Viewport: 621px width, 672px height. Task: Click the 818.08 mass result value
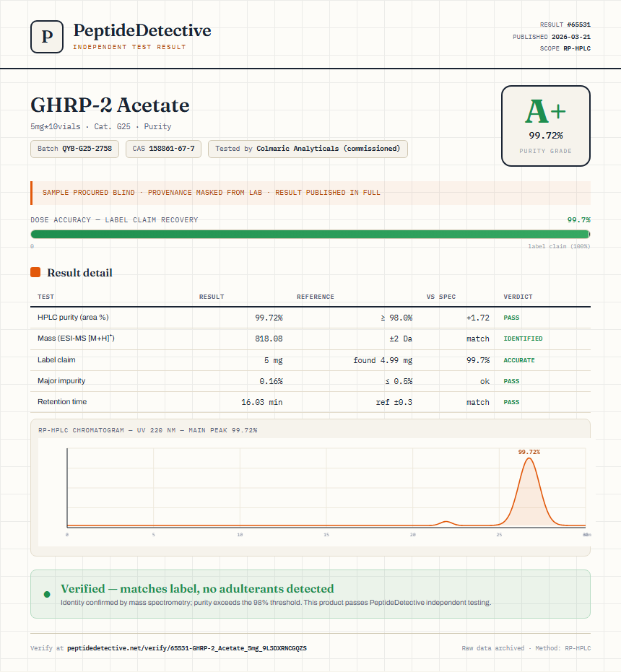pos(269,339)
